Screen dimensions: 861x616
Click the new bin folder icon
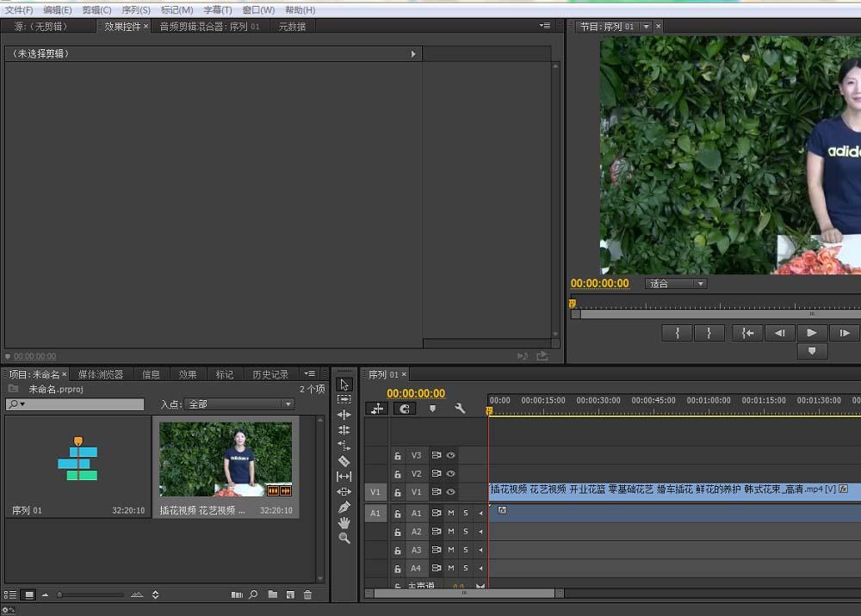coord(272,594)
